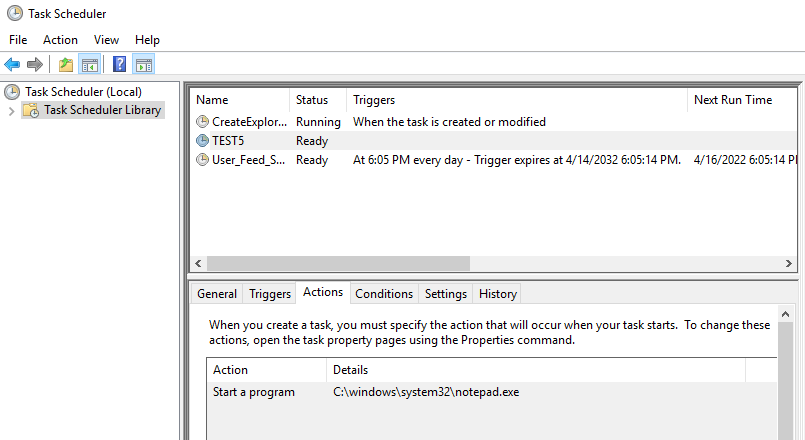
Task: Click the Back arrow toolbar icon
Action: 12,65
